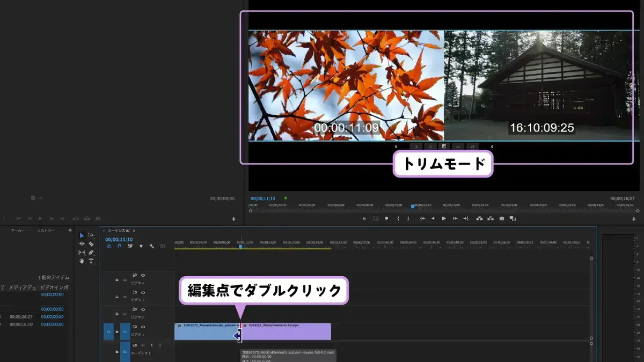This screenshot has height=362, width=644.
Task: Select the Track Select Forward tool
Action: [91, 235]
